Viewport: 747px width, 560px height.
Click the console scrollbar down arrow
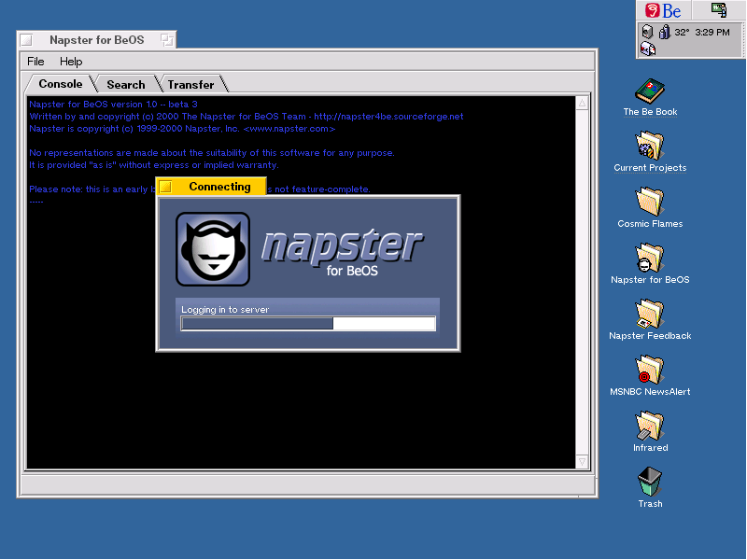(582, 461)
